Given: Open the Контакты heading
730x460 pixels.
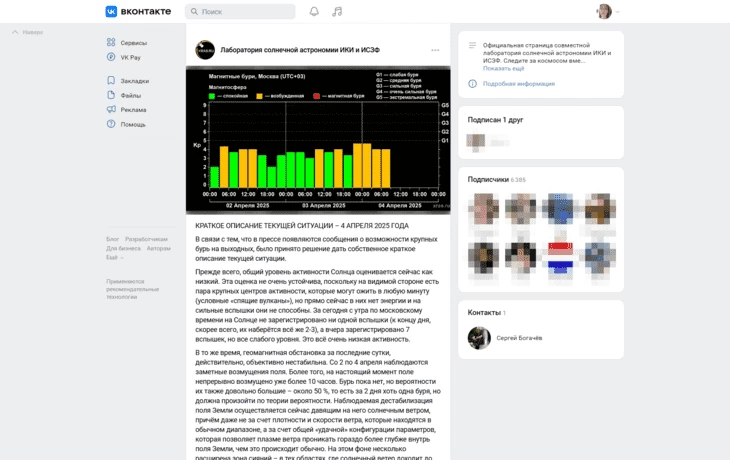Looking at the screenshot, I should pyautogui.click(x=487, y=312).
